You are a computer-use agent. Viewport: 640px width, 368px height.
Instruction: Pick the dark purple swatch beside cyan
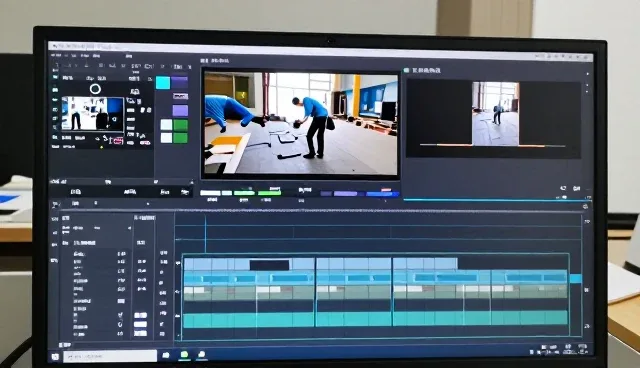click(180, 82)
